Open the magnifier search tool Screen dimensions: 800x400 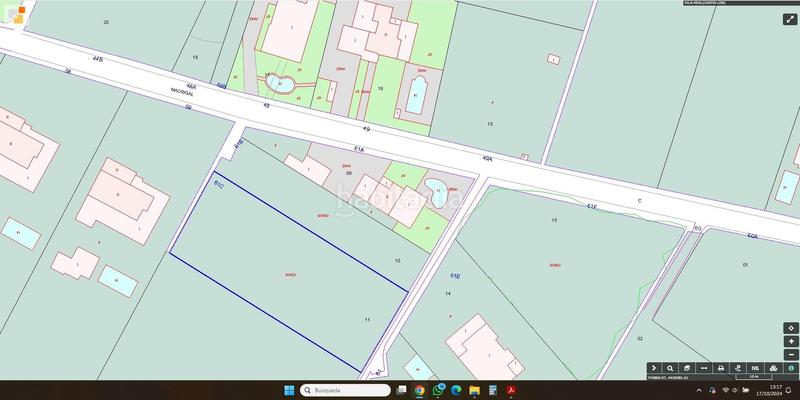(671, 368)
